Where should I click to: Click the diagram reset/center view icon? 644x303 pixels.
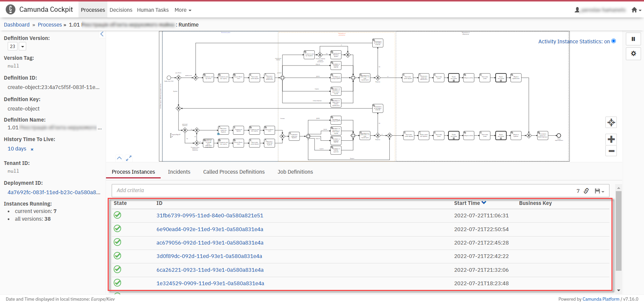point(611,123)
